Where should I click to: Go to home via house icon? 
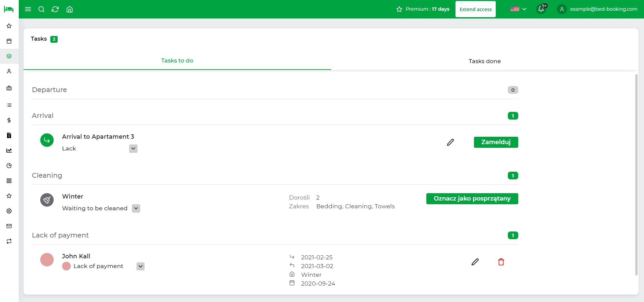(69, 9)
